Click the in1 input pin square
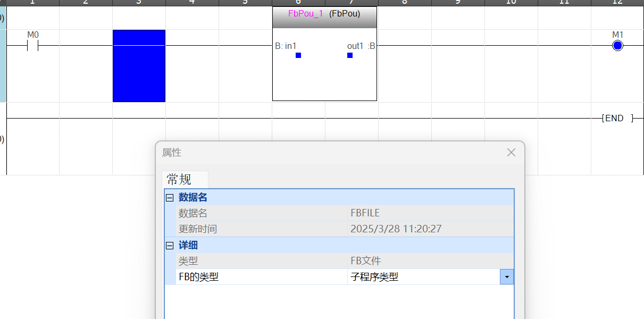644x319 pixels. tap(298, 55)
